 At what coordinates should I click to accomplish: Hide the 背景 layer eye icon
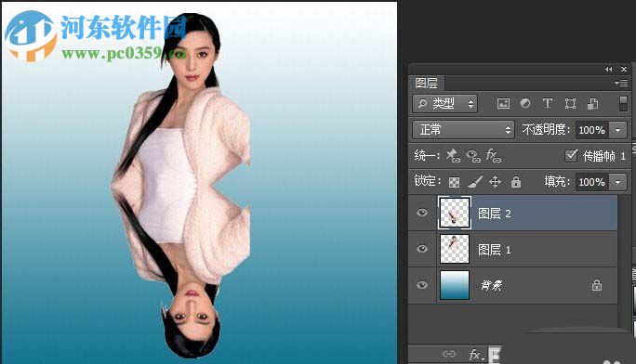click(422, 285)
